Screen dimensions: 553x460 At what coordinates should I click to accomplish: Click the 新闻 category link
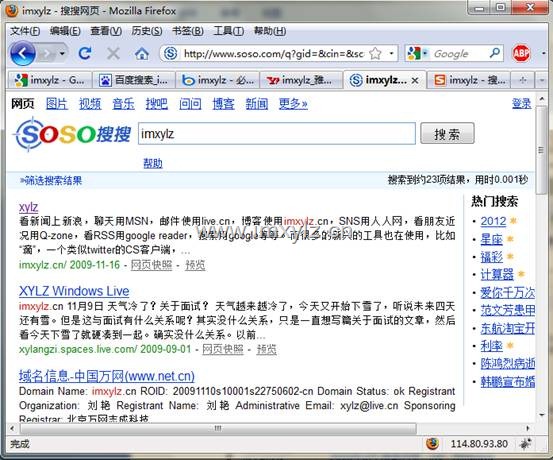tap(257, 104)
